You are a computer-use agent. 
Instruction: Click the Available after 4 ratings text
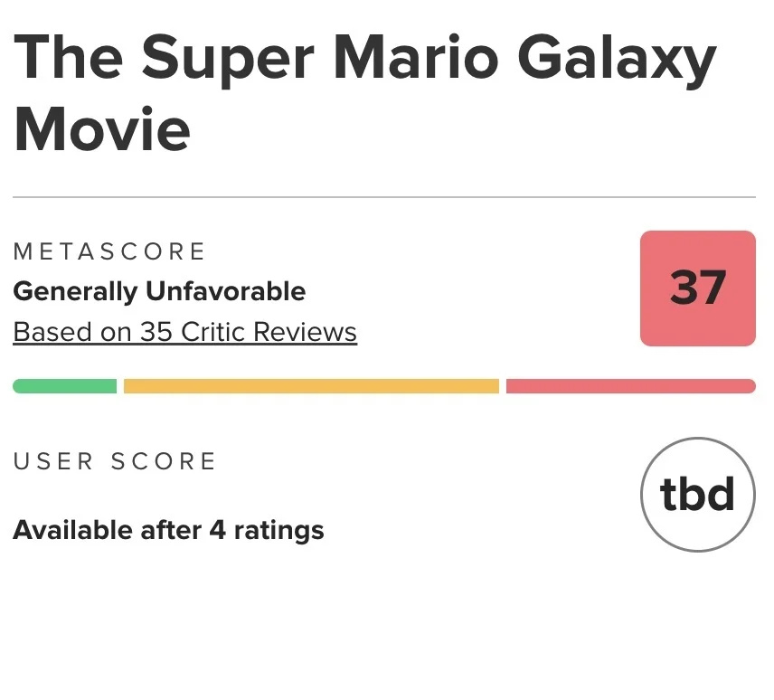tap(168, 529)
